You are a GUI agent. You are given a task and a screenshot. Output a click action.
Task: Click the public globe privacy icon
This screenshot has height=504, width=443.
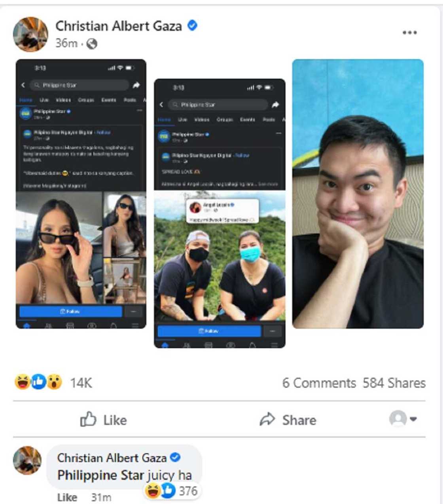click(92, 44)
